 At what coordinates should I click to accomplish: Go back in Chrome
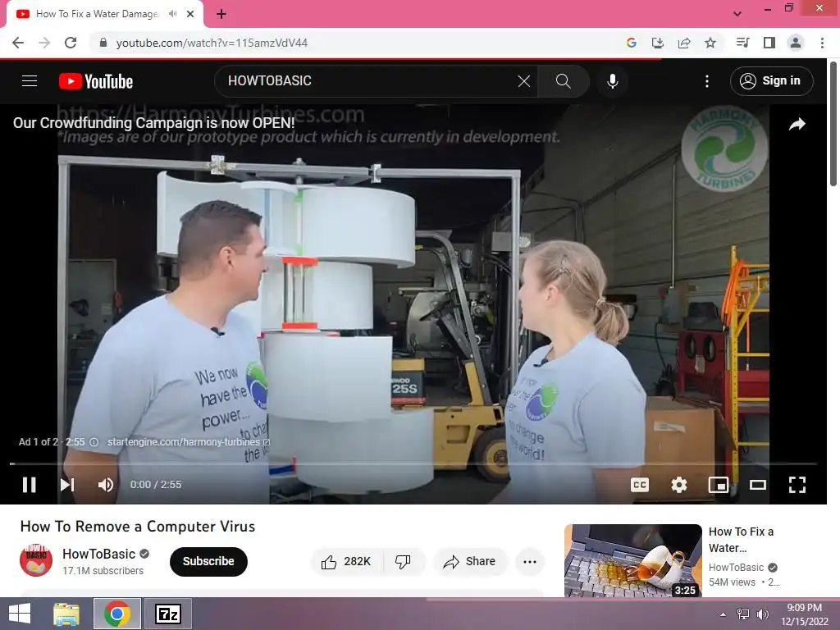pyautogui.click(x=18, y=43)
